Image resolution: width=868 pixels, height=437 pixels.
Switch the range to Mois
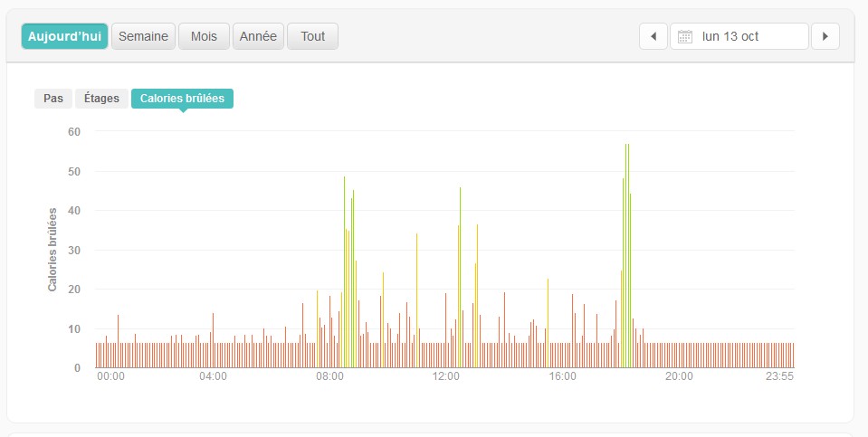point(204,36)
